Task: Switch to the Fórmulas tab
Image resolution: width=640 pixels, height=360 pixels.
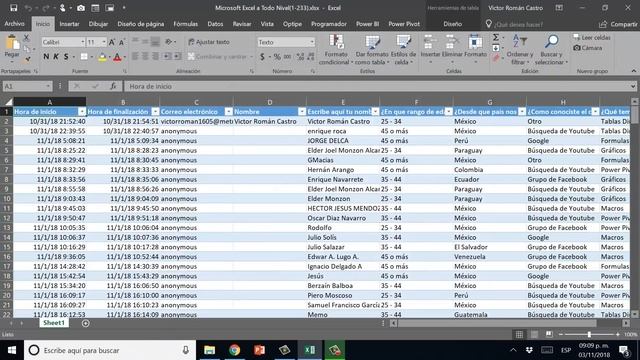Action: click(186, 24)
